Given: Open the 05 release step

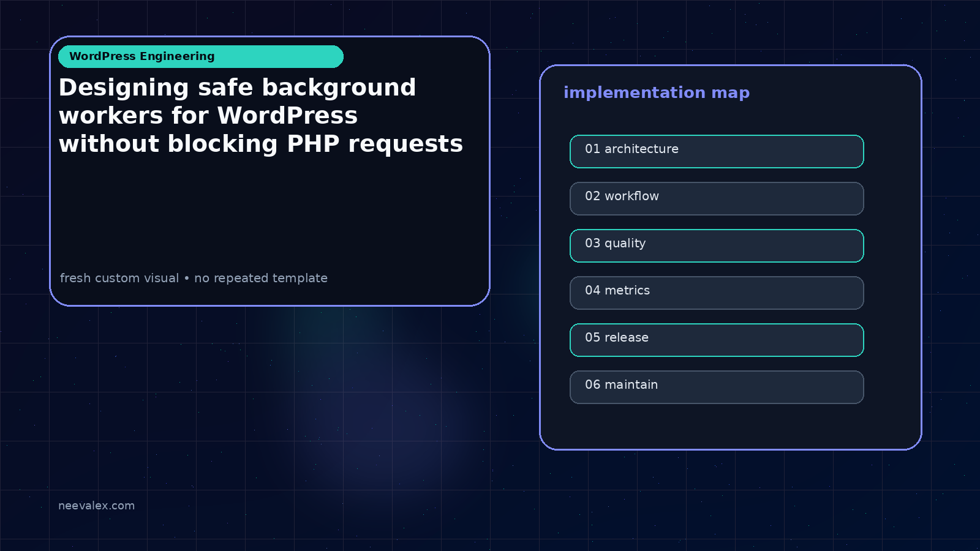Looking at the screenshot, I should [x=717, y=340].
